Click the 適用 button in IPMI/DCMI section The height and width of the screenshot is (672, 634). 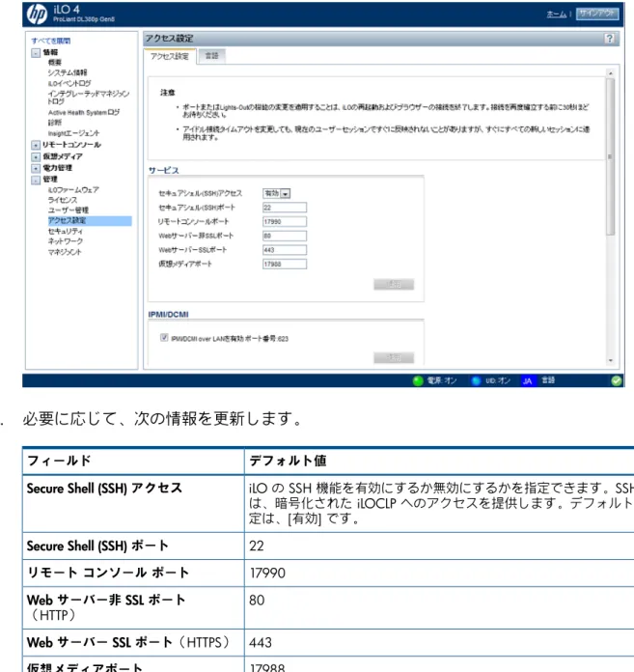coord(394,357)
